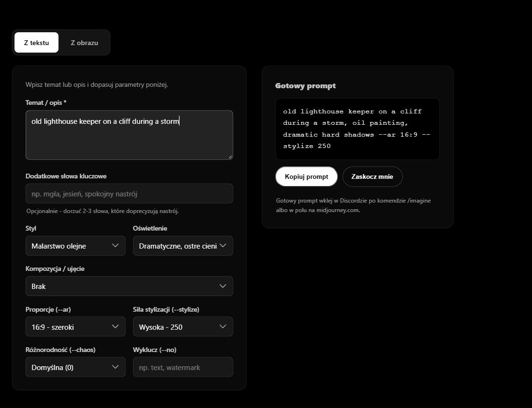Click the Kompozycja / ujęcie label
The height and width of the screenshot is (408, 532).
click(55, 269)
